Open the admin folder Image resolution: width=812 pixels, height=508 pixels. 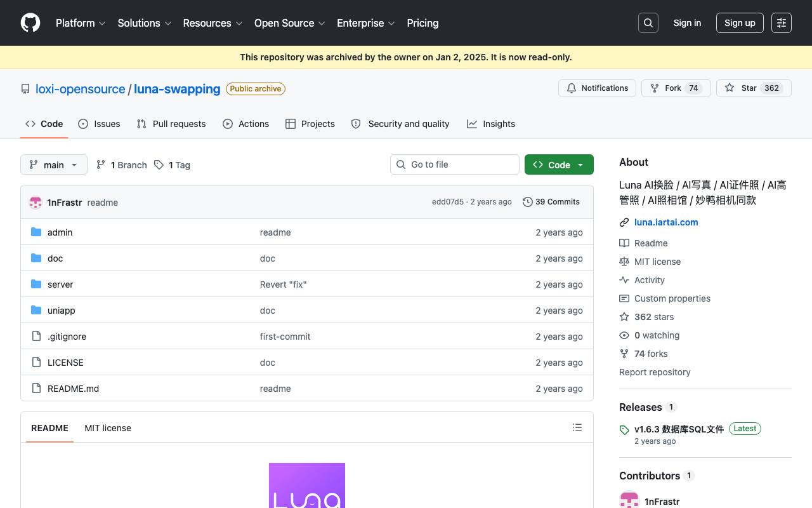pos(60,232)
